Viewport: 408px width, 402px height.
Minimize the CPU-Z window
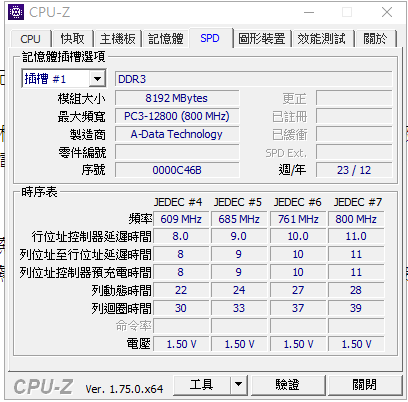pos(309,13)
